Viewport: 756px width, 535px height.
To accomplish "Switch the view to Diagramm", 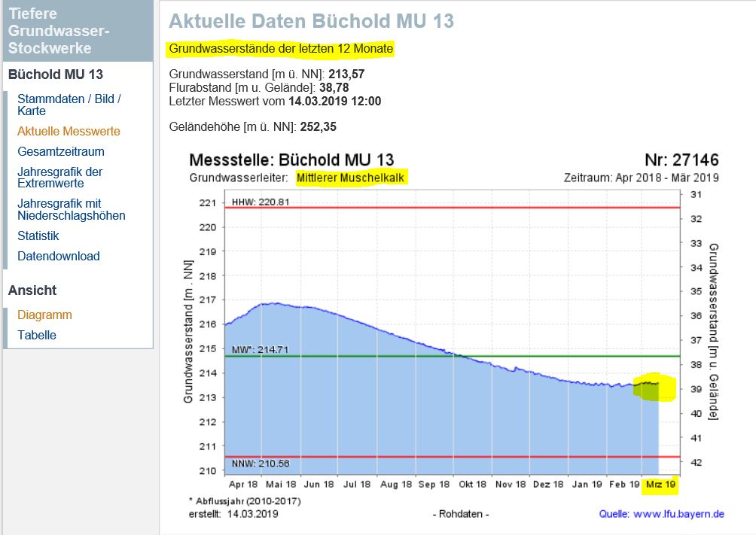I will coord(44,315).
